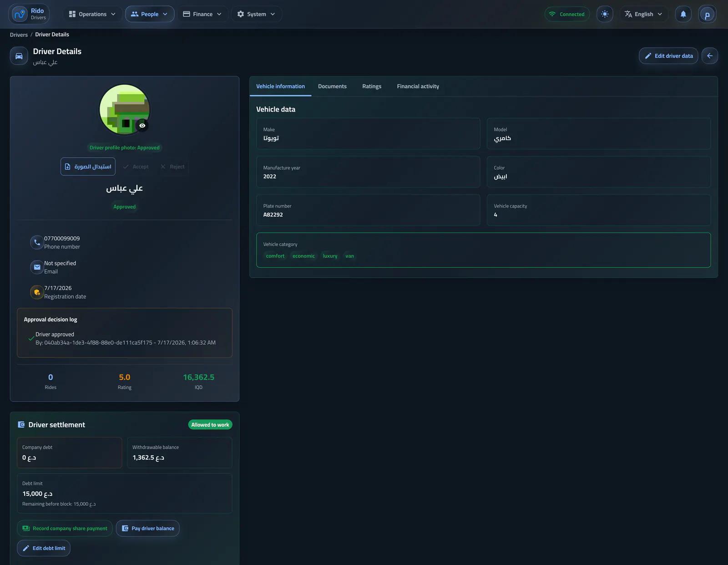Open the People dropdown menu

150,14
